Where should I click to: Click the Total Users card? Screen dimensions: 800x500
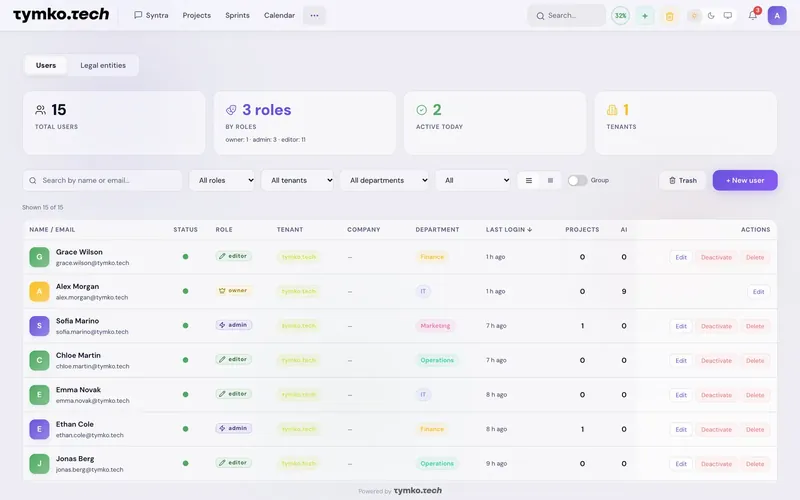click(x=114, y=123)
